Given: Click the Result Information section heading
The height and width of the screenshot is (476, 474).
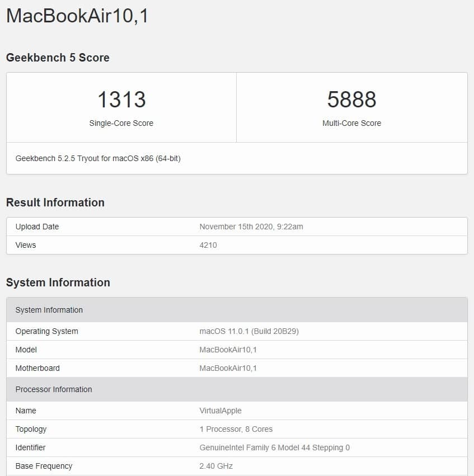Looking at the screenshot, I should tap(55, 202).
